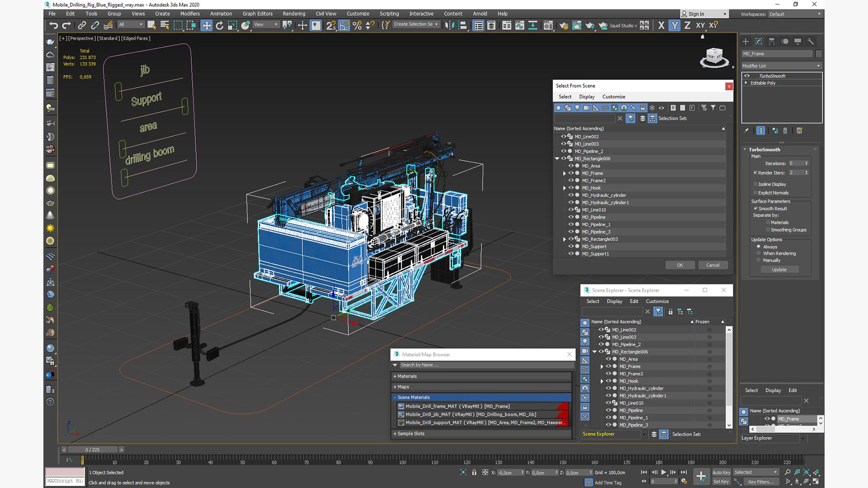Toggle the Smooth Result checkbox

[755, 208]
